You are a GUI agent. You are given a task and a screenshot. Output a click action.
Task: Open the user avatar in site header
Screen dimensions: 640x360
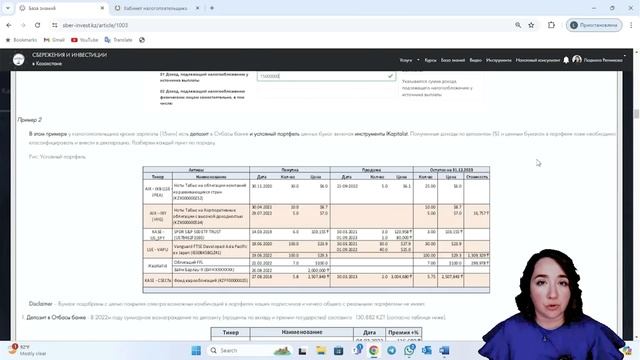tap(577, 60)
